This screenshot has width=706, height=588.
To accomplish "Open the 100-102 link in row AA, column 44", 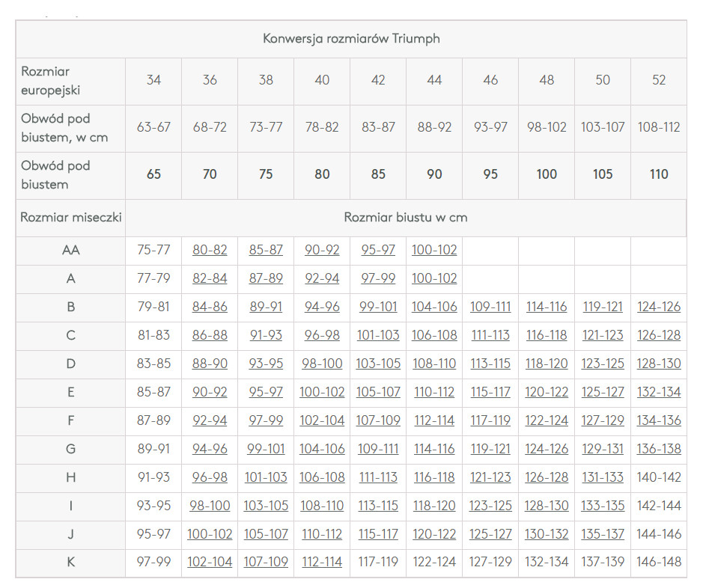I will pos(434,250).
